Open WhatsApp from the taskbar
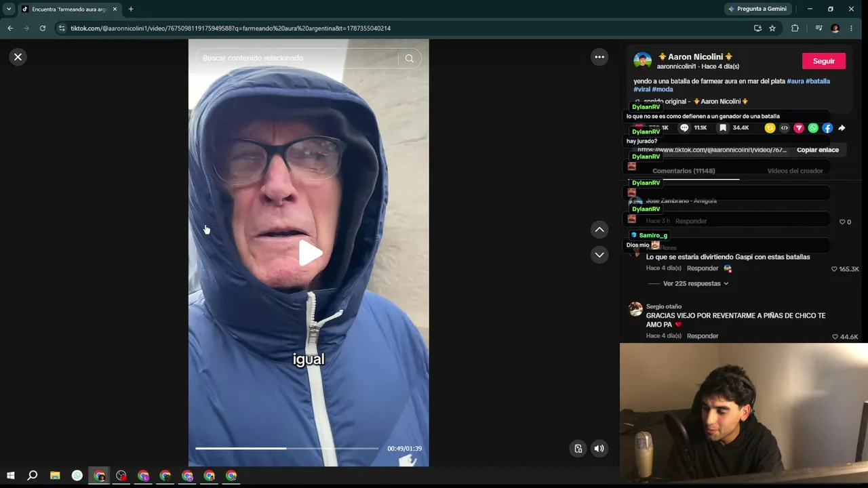The width and height of the screenshot is (868, 488). (x=77, y=476)
